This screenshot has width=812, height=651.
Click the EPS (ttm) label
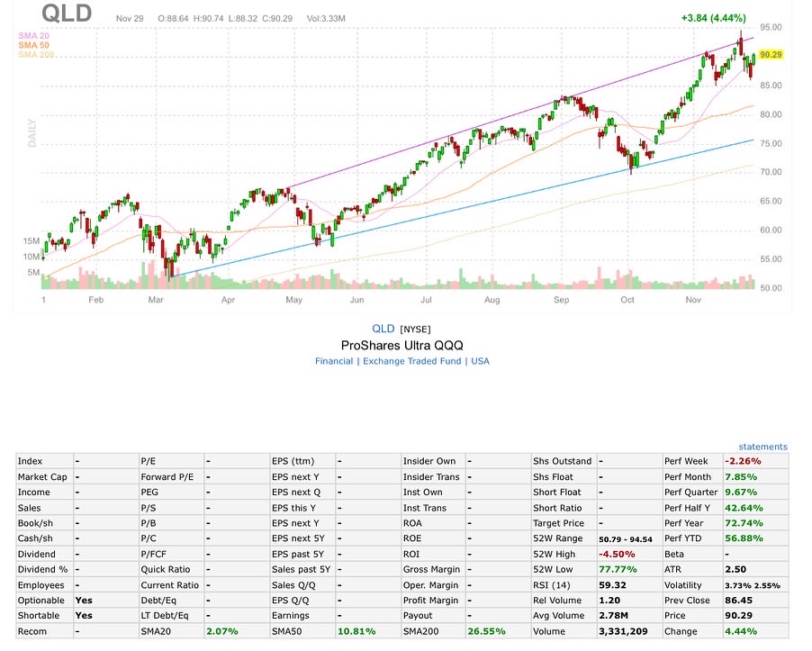[293, 461]
